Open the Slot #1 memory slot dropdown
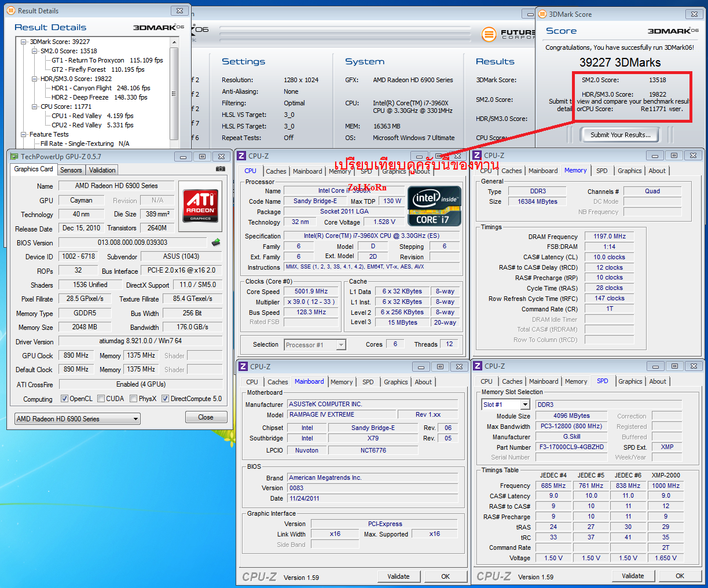Image resolution: width=708 pixels, height=588 pixels. coord(505,405)
